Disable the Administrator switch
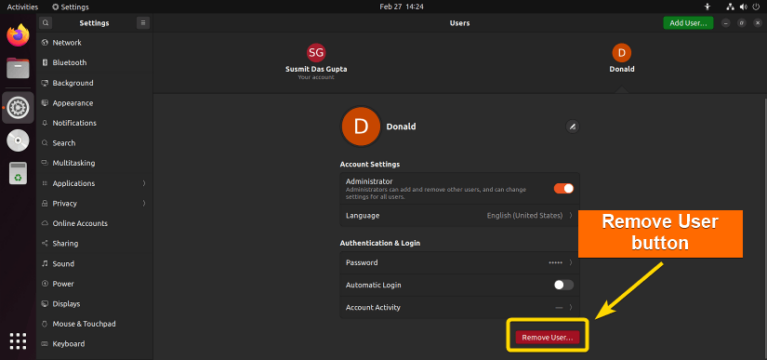Viewport: 767px width, 360px height. pos(564,188)
